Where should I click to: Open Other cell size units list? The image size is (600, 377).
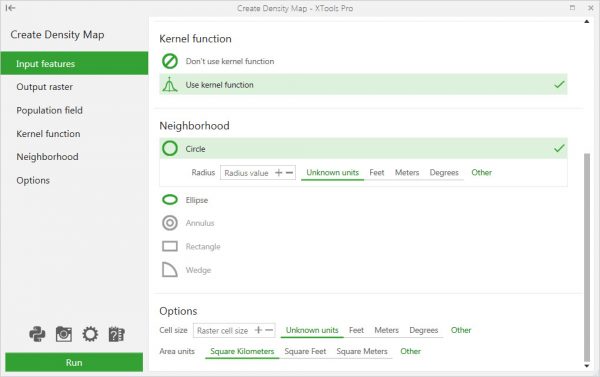coord(461,330)
